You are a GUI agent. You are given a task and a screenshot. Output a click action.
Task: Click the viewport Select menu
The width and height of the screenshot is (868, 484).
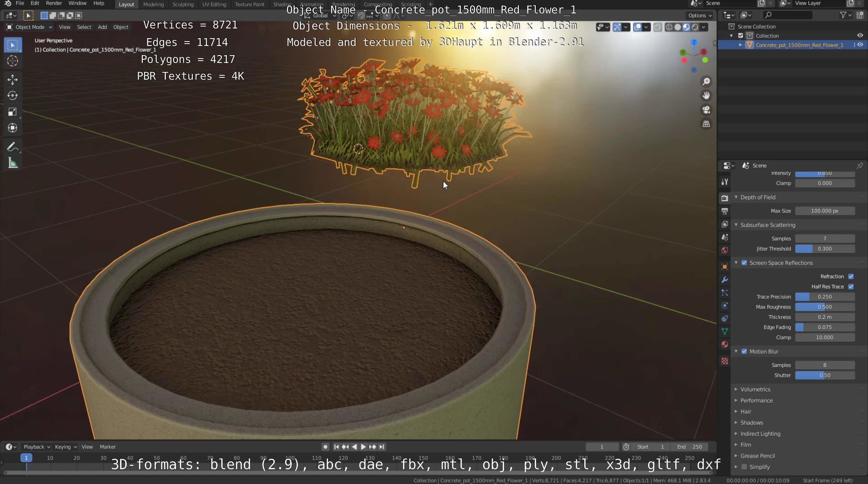pos(84,27)
